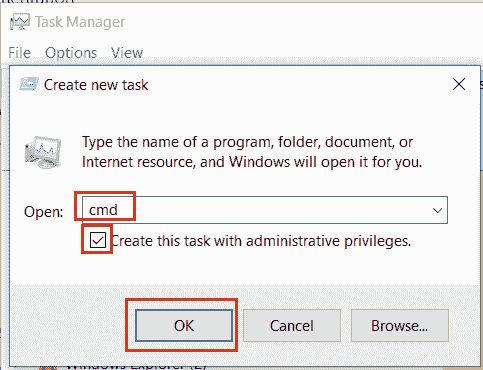This screenshot has height=370, width=483.
Task: Expand the Open field dropdown arrow
Action: [x=437, y=210]
